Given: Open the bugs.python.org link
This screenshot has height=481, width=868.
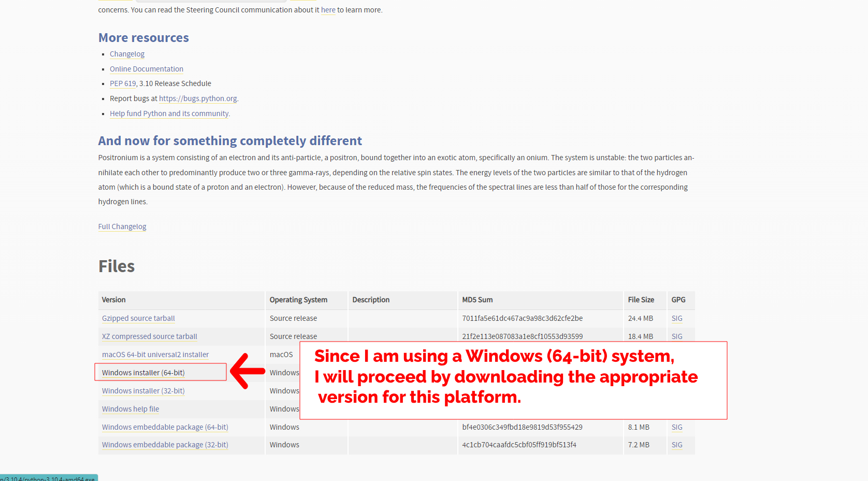Looking at the screenshot, I should coord(198,98).
